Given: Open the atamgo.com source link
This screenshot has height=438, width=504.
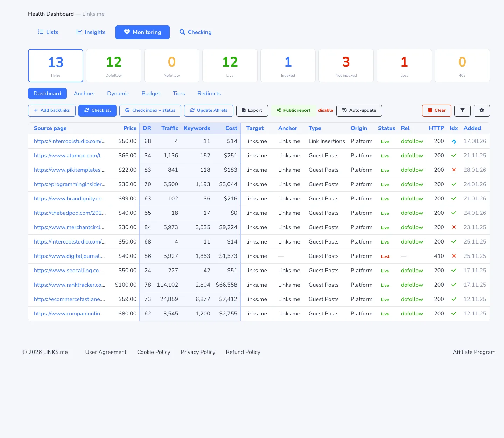Looking at the screenshot, I should 69,155.
